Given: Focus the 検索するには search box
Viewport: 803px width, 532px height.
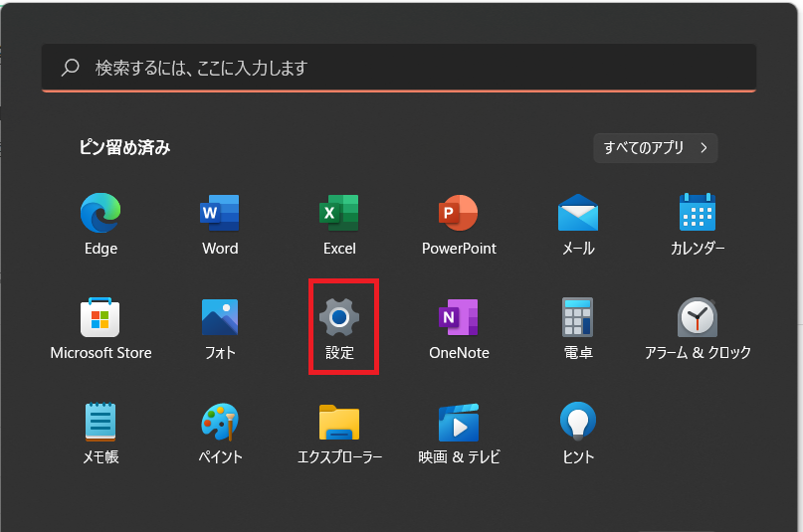Looking at the screenshot, I should 399,68.
